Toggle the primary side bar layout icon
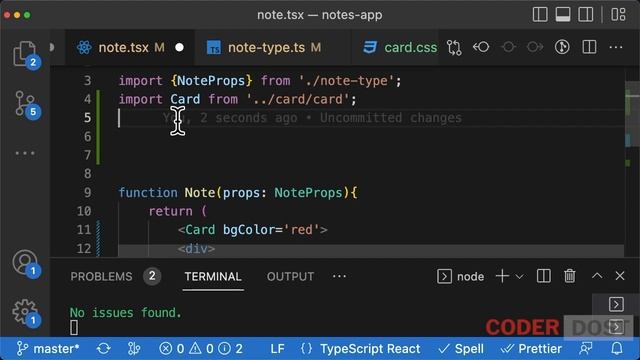Screen dimensions: 640x360 540,15
